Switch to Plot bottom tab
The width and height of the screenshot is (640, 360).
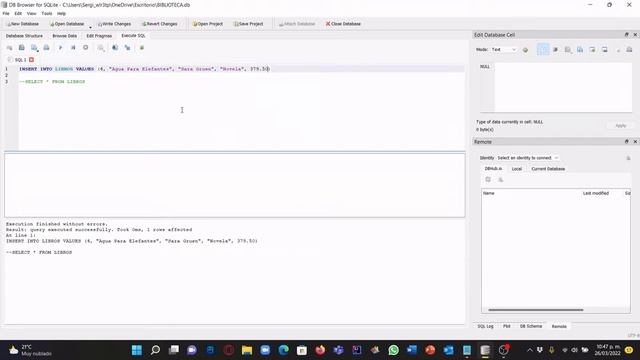point(507,326)
